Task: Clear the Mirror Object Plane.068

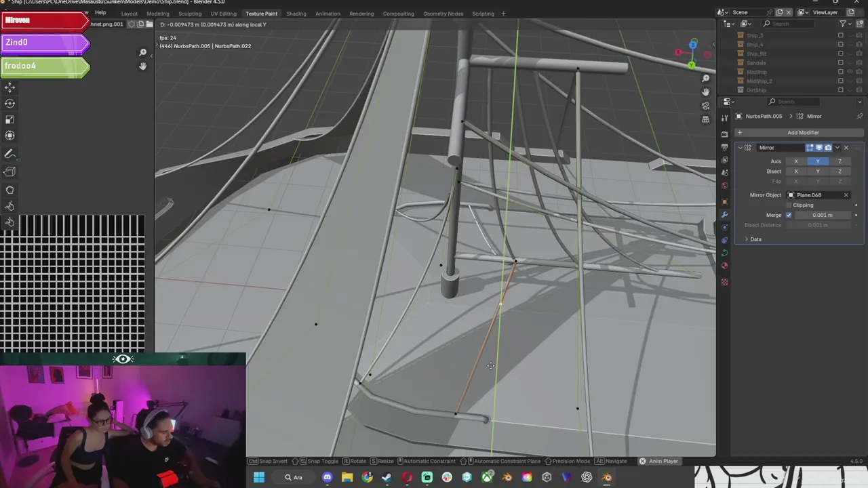Action: [x=846, y=195]
